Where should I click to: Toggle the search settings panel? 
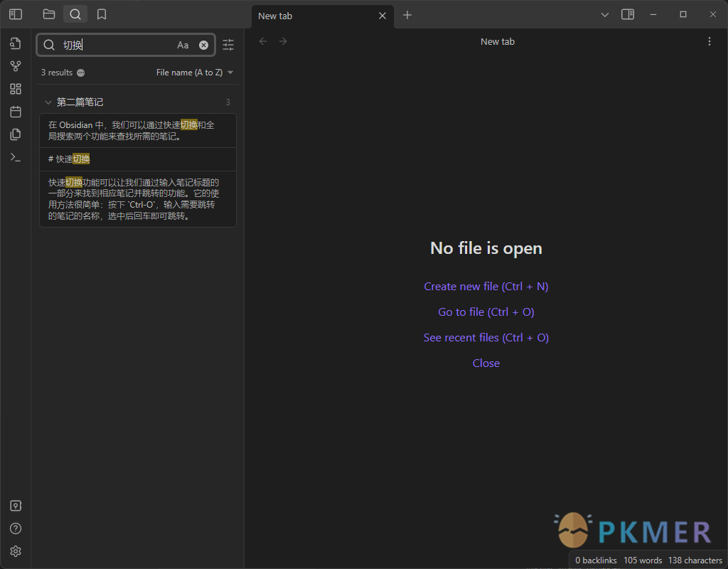[228, 45]
